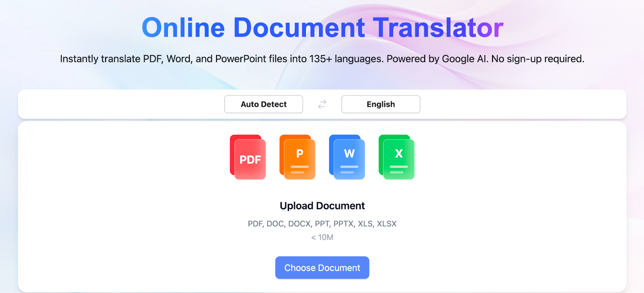Click the red PDF file icon
The height and width of the screenshot is (293, 644).
coord(248,157)
